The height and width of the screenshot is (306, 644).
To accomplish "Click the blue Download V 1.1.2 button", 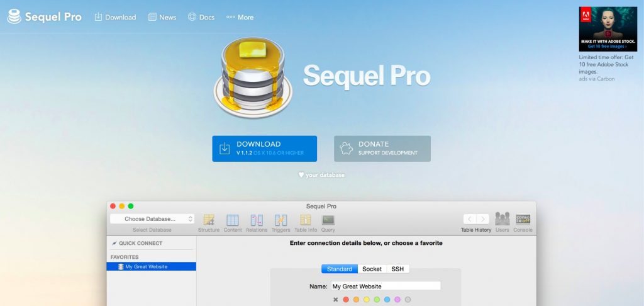I will tap(265, 149).
